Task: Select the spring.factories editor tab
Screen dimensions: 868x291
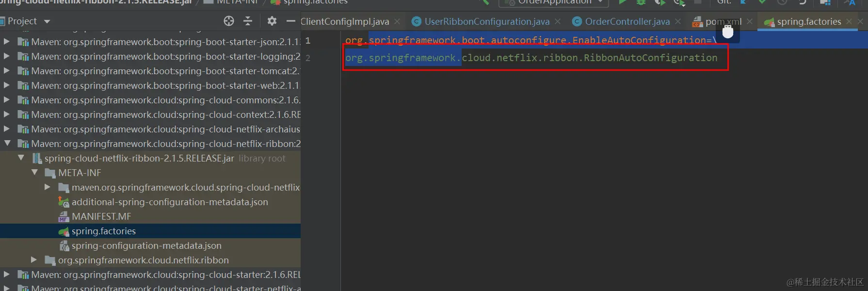Action: (809, 21)
